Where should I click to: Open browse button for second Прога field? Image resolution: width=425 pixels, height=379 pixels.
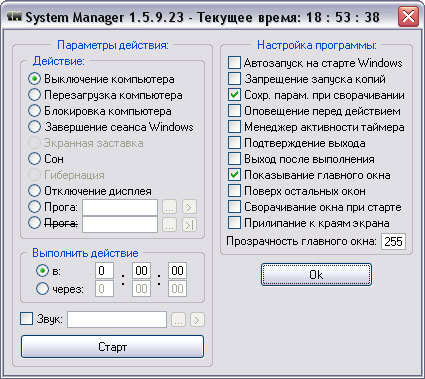169,225
